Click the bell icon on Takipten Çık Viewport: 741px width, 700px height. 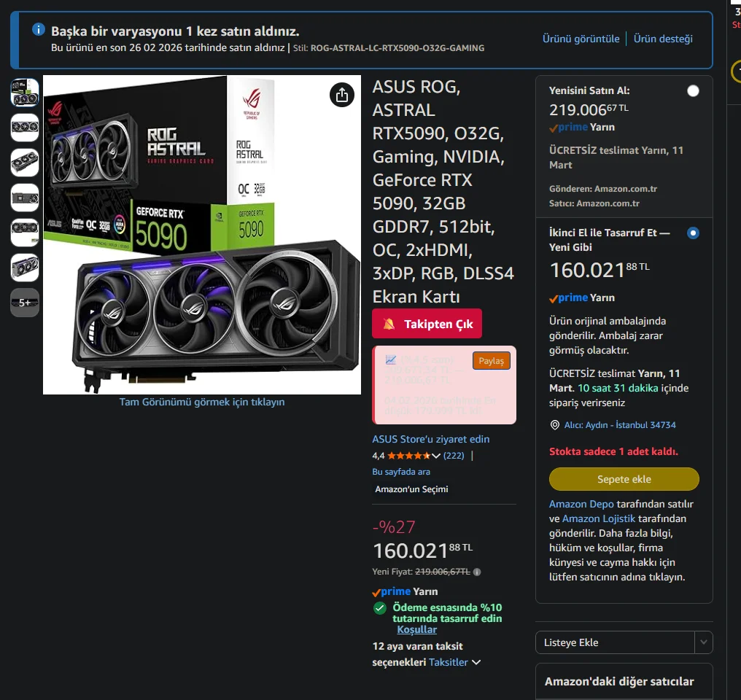(x=389, y=324)
